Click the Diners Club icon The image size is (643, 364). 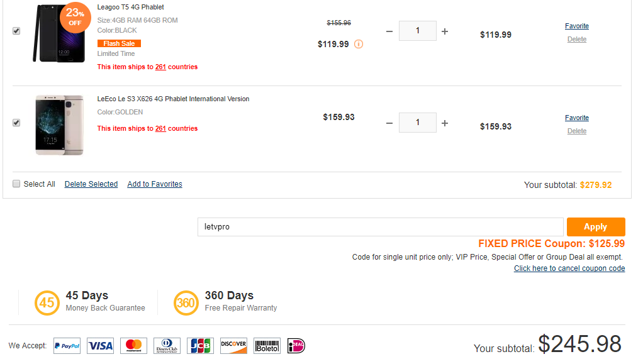[x=167, y=346]
